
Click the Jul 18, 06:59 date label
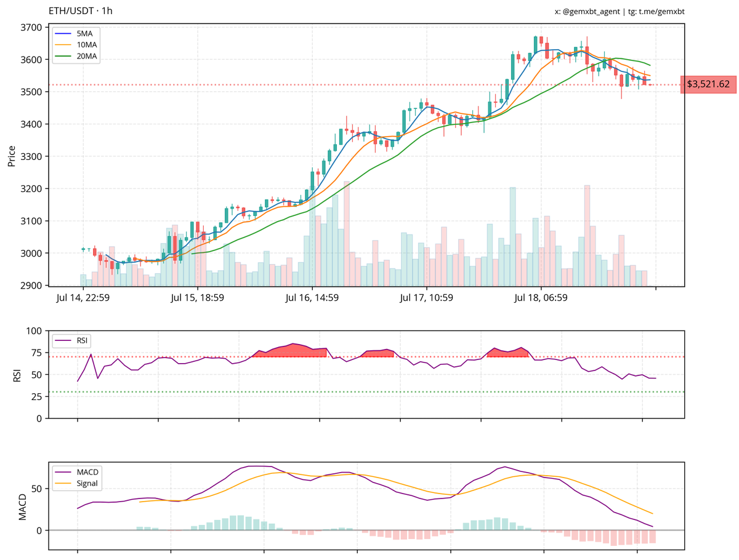click(541, 298)
